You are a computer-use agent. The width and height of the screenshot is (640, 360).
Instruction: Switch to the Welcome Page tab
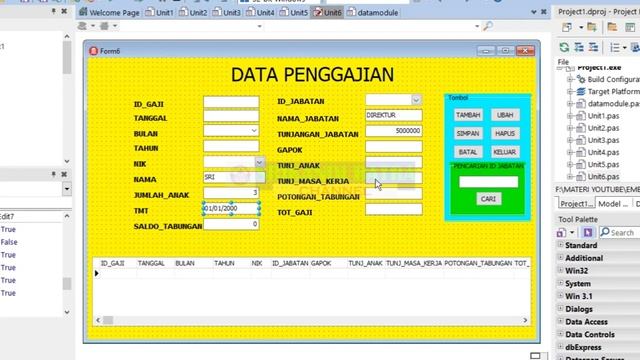[109, 13]
